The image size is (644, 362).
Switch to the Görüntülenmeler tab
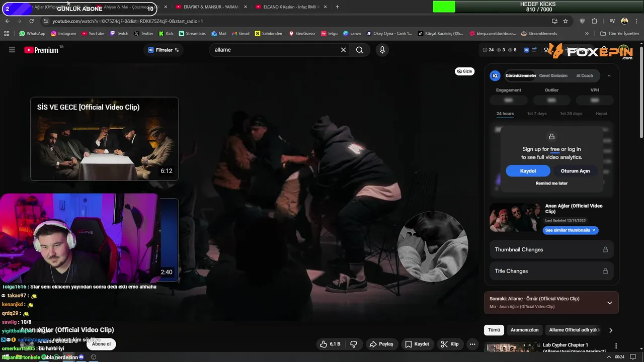[521, 75]
